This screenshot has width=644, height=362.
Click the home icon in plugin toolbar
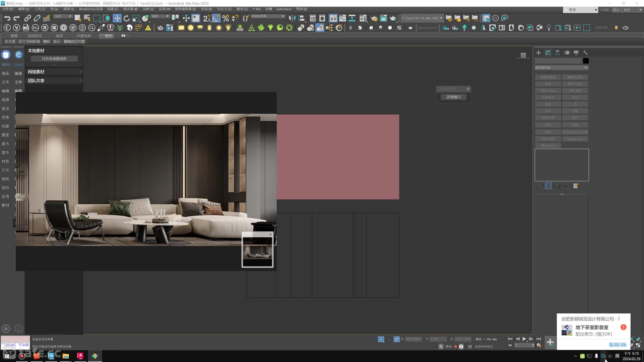371,28
